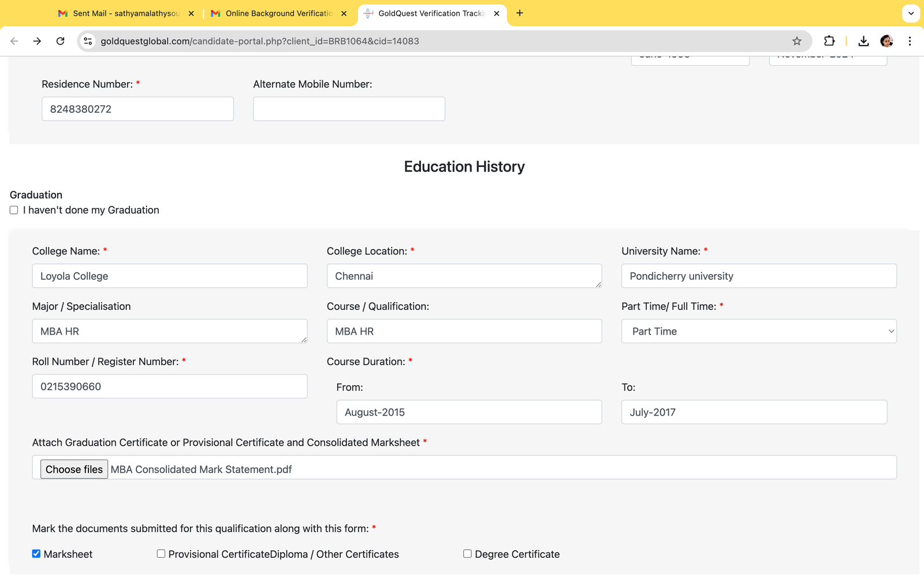Check "I haven't done my Graduation"
Image resolution: width=924 pixels, height=578 pixels.
click(14, 210)
